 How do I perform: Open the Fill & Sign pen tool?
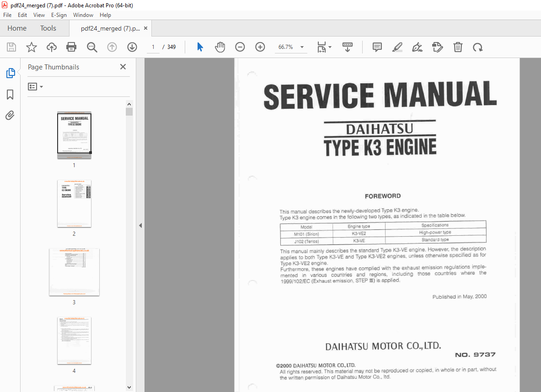tap(417, 47)
